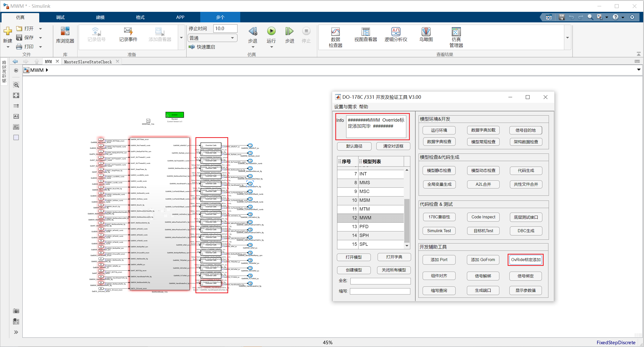Click the Annotation text tool icon
Image resolution: width=644 pixels, height=347 pixels.
16,116
